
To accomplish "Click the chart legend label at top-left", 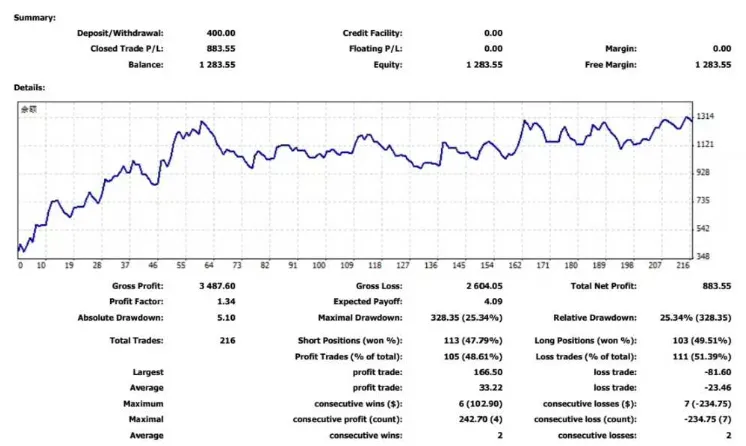I will click(x=30, y=110).
